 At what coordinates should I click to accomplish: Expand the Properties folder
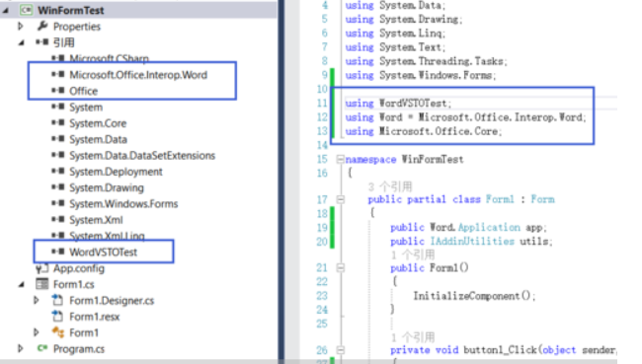point(21,27)
